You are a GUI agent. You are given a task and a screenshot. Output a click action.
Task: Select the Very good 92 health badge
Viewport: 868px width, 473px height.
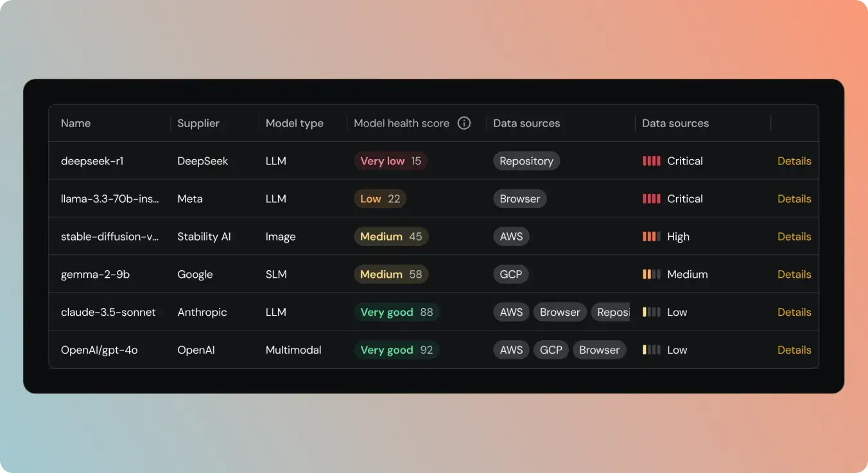(396, 350)
